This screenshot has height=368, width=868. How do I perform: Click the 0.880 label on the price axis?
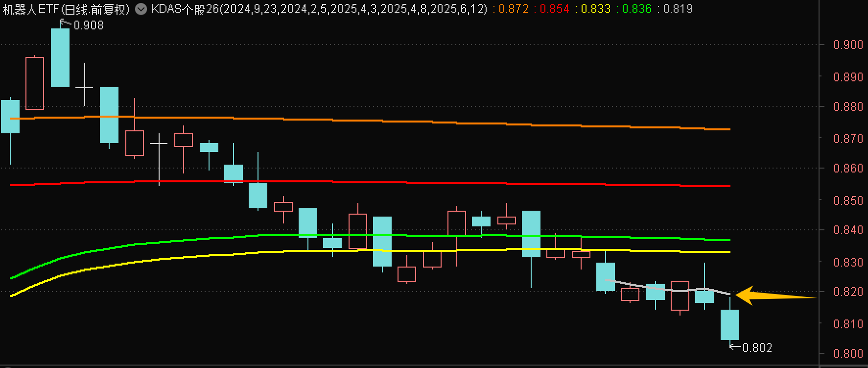coord(848,106)
